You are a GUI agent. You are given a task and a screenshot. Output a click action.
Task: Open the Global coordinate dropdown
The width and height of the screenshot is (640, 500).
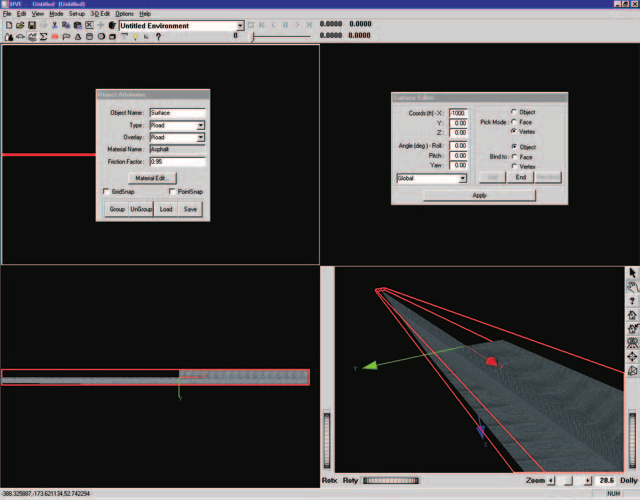coord(431,178)
